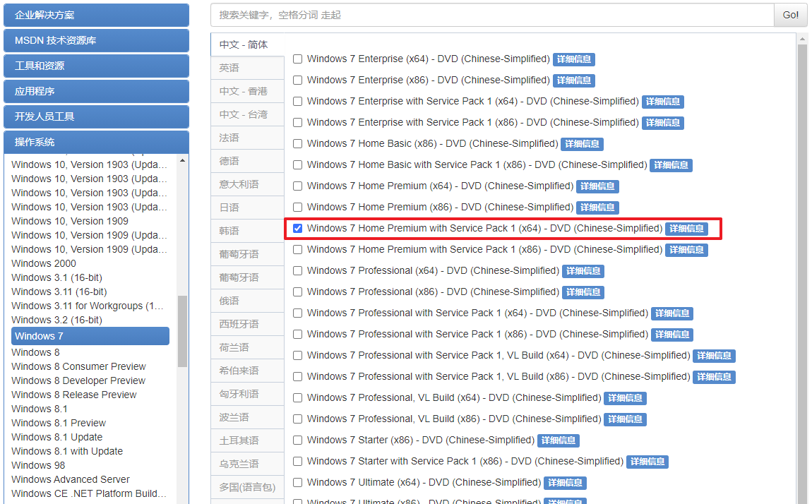Viewport: 812px width, 504px height.
Task: Check Windows 7 Starter (x86) DVD
Action: [297, 440]
